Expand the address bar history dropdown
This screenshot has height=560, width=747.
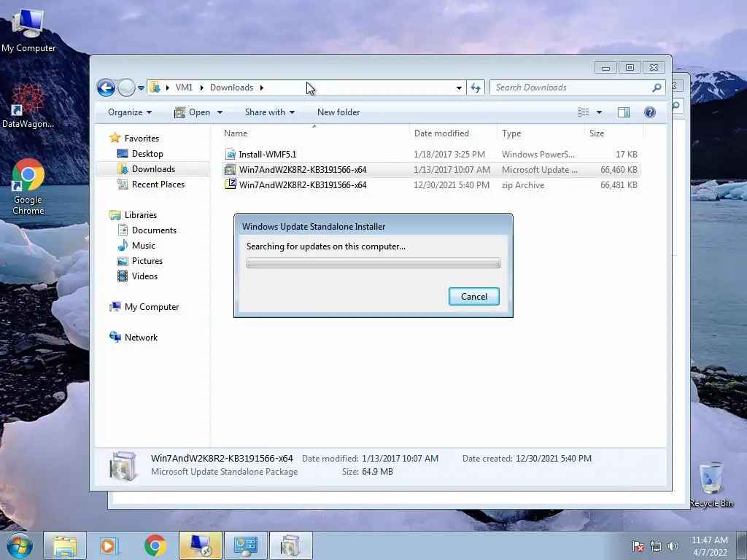pos(459,87)
